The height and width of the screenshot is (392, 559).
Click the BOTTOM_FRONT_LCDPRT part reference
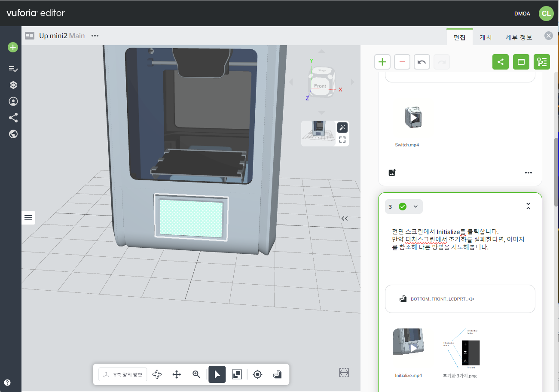click(x=443, y=299)
